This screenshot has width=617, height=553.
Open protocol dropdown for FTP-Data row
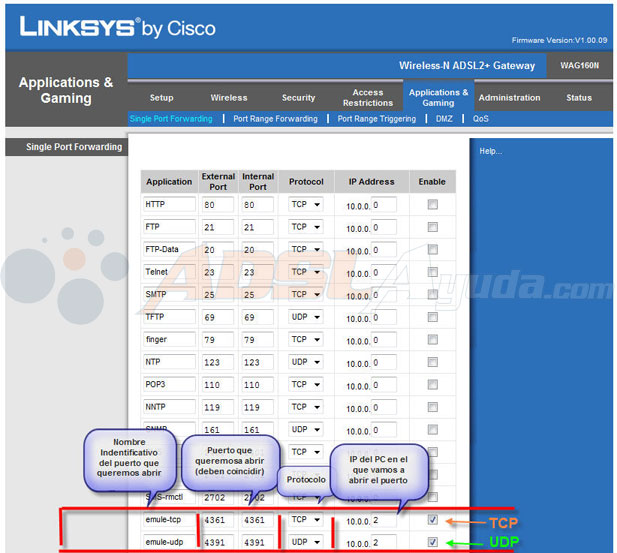(305, 250)
